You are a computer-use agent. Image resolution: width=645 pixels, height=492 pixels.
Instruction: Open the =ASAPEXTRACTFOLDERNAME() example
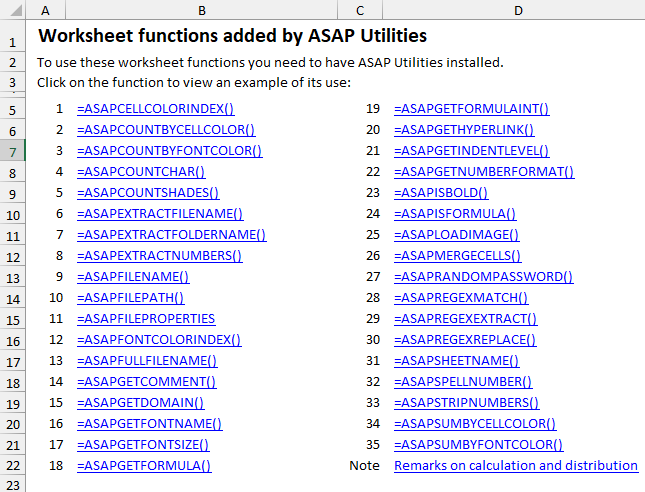172,234
